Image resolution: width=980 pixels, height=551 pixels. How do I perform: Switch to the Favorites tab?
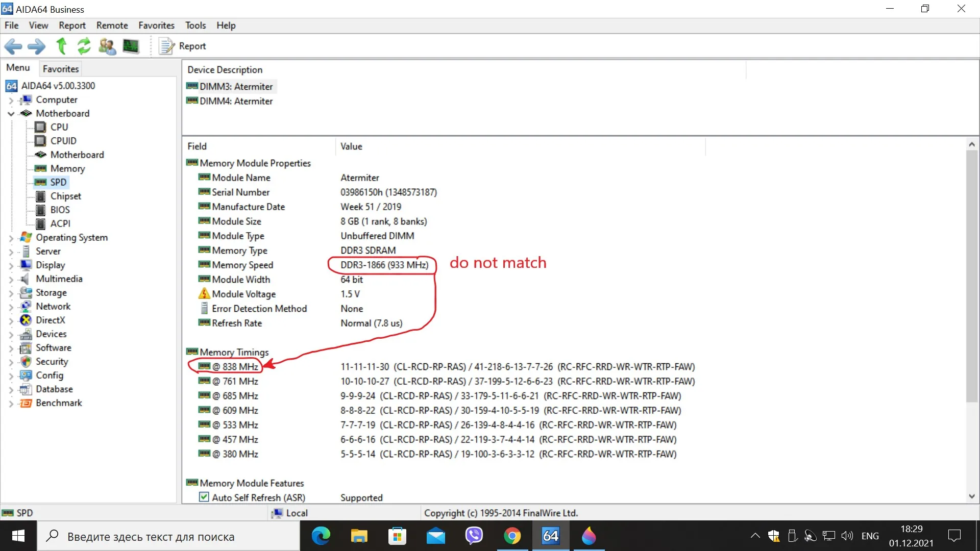click(x=60, y=68)
